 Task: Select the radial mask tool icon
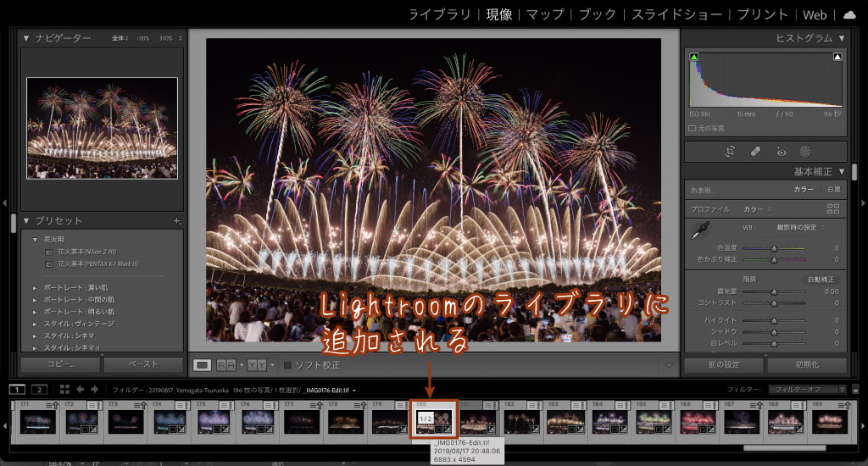pos(805,151)
